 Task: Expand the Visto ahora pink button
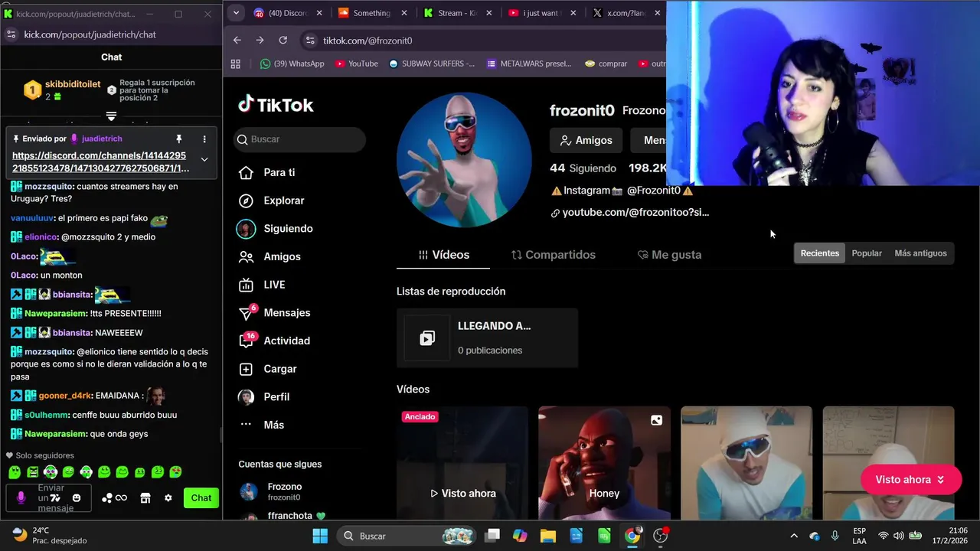911,480
